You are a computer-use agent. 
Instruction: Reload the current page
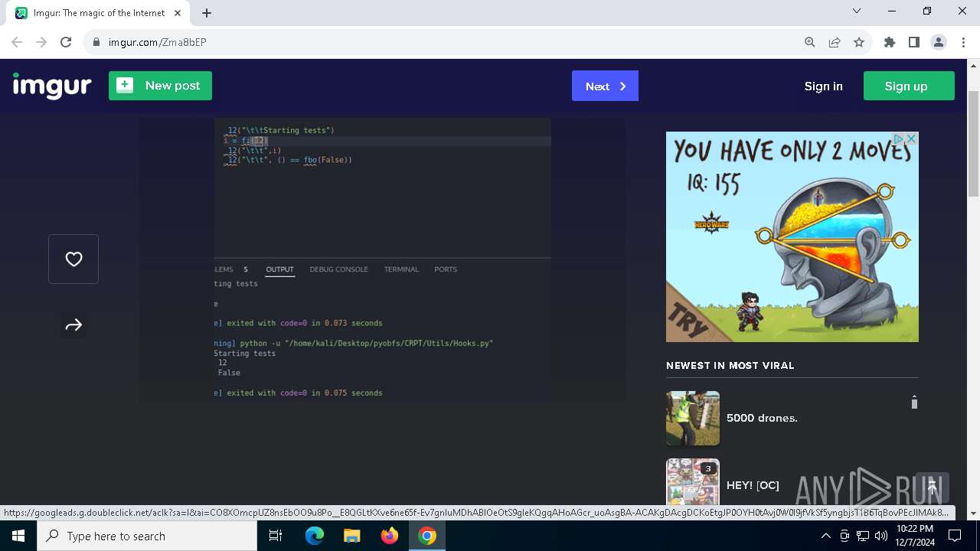point(66,42)
